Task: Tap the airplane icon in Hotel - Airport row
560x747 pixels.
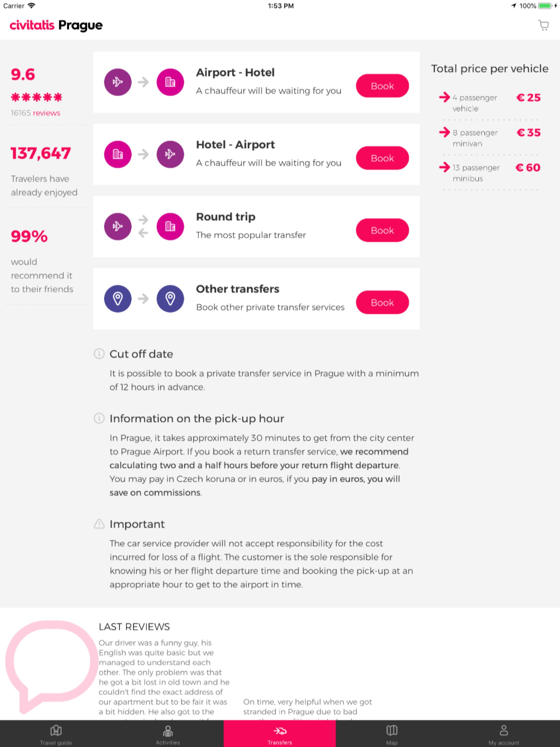Action: click(170, 154)
